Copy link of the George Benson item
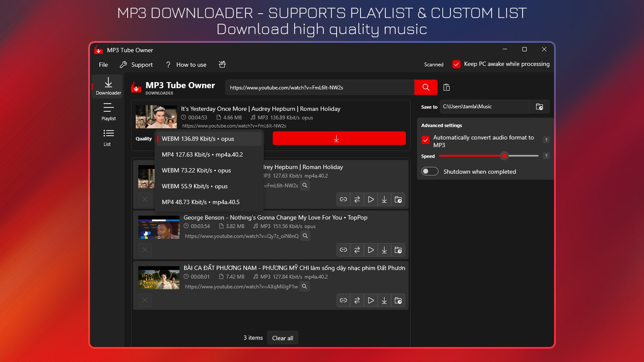 pos(343,250)
